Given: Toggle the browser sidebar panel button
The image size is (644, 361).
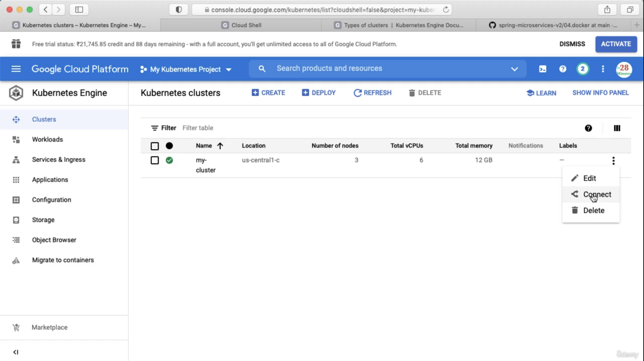Looking at the screenshot, I should tap(79, 10).
